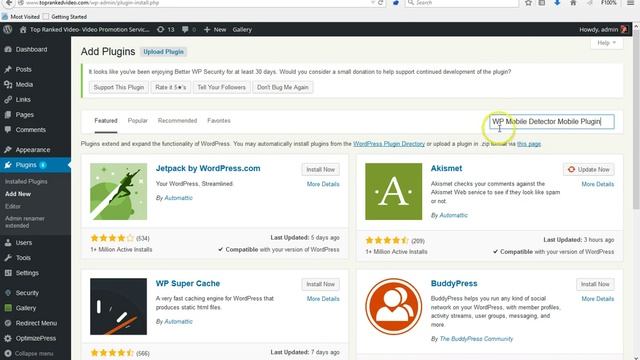Click the Don't Bug Me Again button

click(x=282, y=87)
